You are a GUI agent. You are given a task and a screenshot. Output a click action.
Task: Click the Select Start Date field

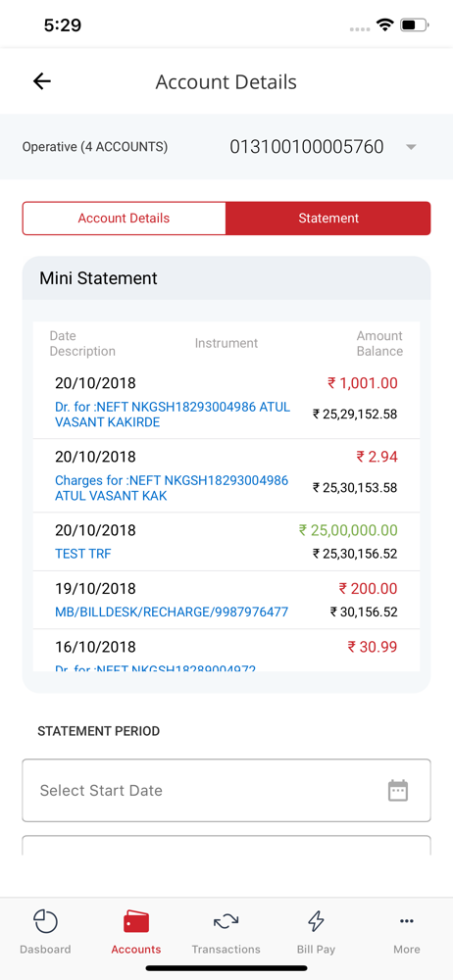(226, 790)
